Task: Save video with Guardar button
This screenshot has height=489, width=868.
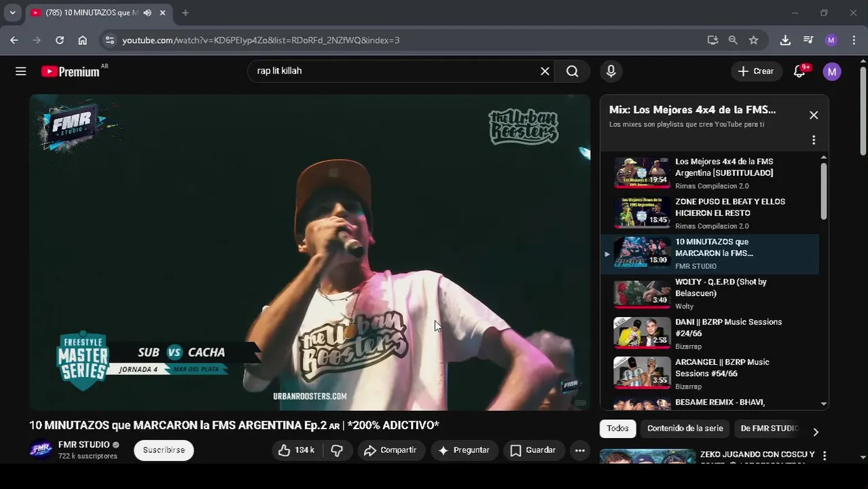Action: (x=533, y=450)
